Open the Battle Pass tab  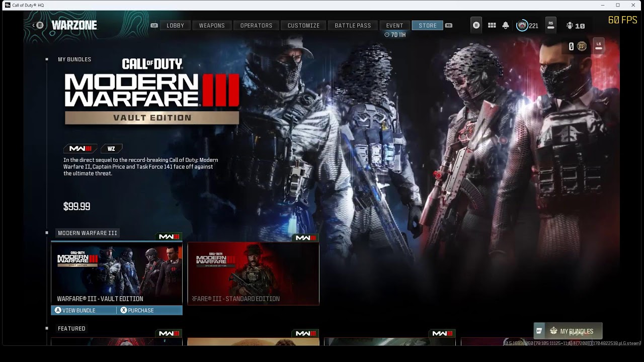353,25
